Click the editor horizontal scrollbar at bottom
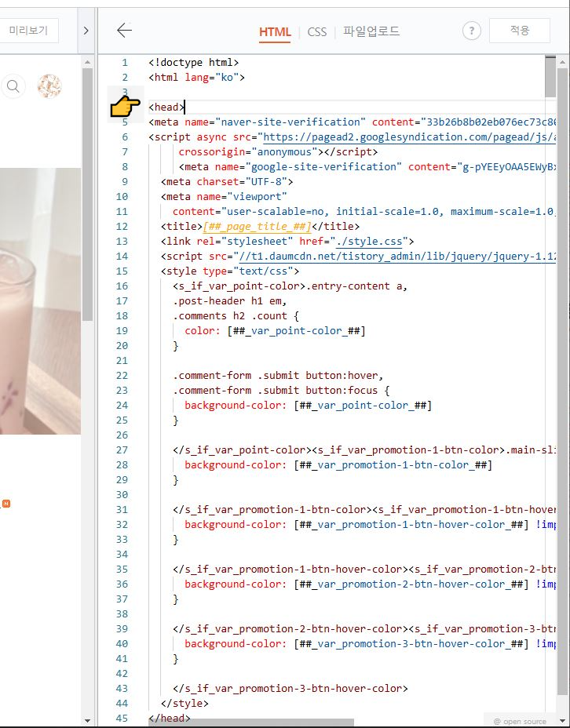This screenshot has height=728, width=570. click(251, 723)
